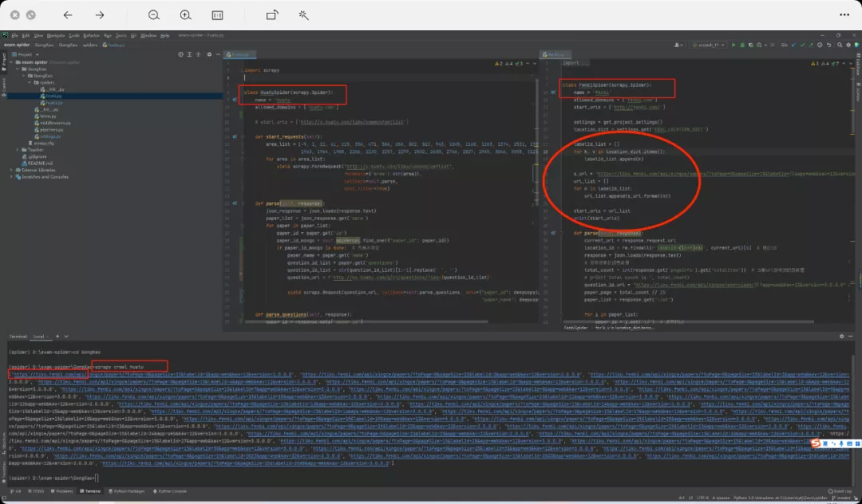Go back with the left arrow
The width and height of the screenshot is (862, 504).
(x=68, y=15)
